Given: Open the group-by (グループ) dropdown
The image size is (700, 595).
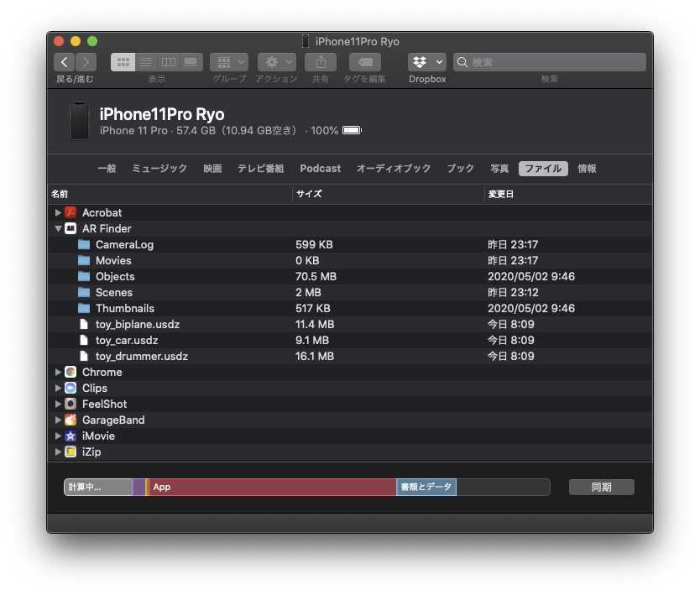Looking at the screenshot, I should (x=229, y=62).
